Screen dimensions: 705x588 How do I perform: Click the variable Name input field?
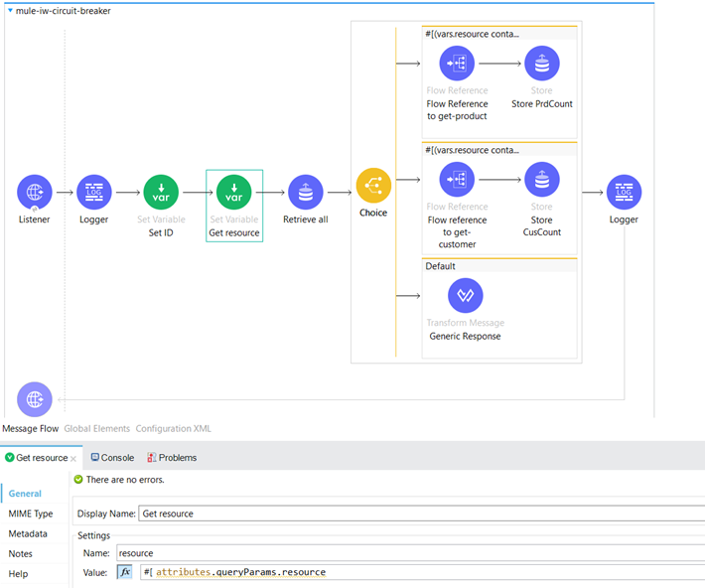tap(410, 553)
